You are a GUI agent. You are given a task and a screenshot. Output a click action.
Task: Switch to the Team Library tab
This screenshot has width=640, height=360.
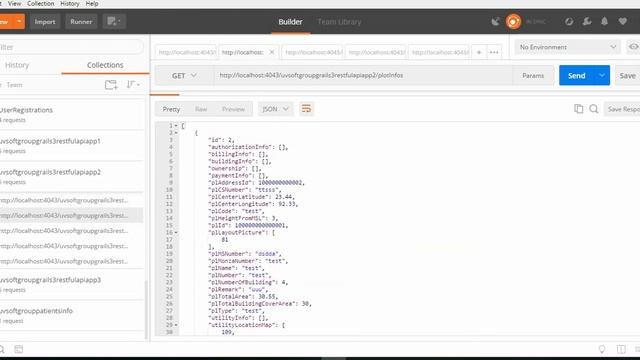point(339,22)
